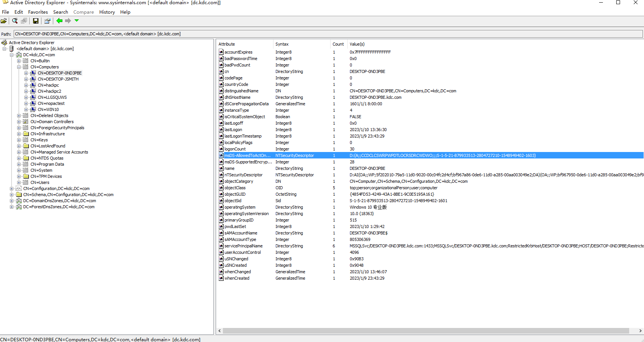The height and width of the screenshot is (342, 644).
Task: Select the accountExpires attribute row
Action: (430, 52)
